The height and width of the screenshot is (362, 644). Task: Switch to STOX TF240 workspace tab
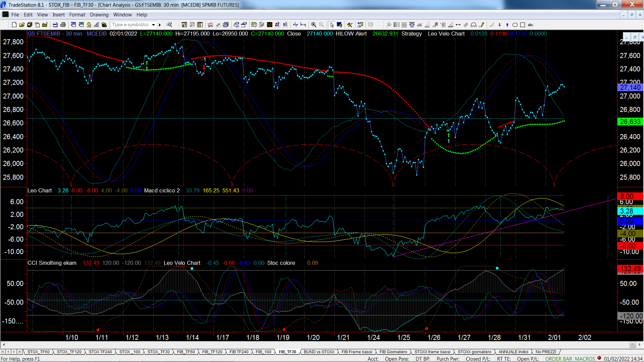click(100, 352)
